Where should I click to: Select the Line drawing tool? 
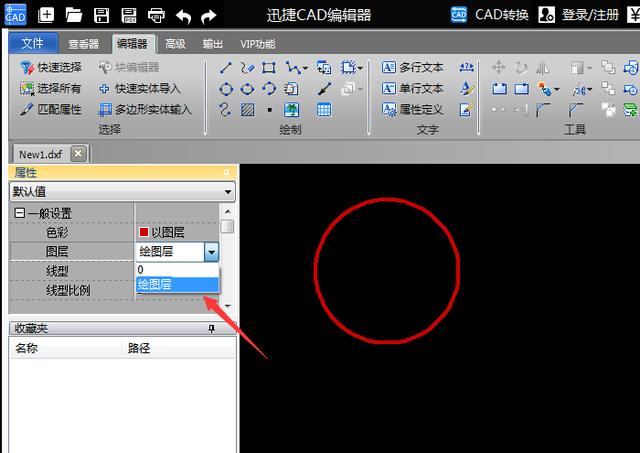226,68
